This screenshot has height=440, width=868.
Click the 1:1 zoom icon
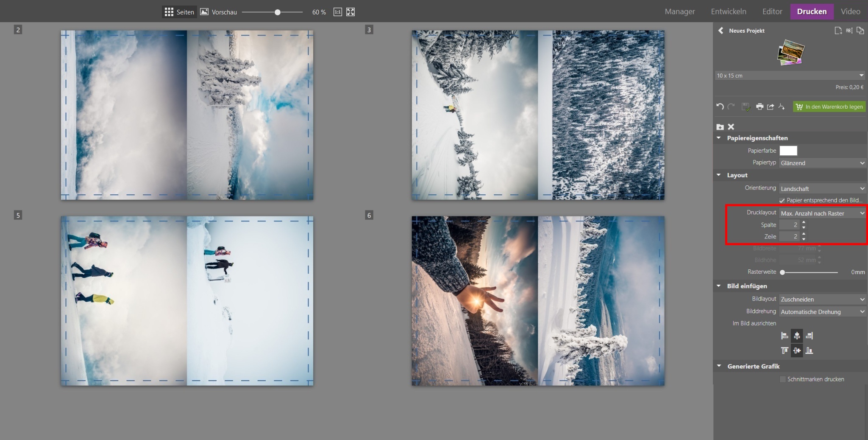338,12
